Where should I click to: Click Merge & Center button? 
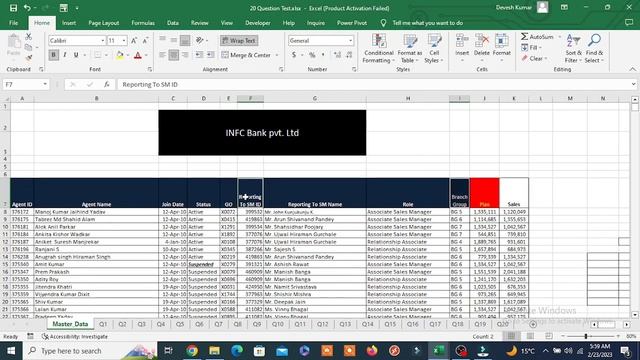(x=247, y=55)
